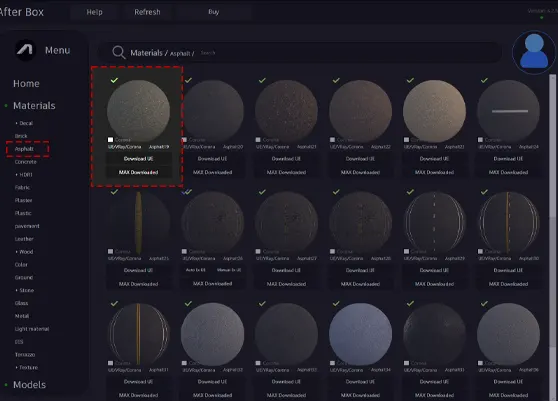
Task: Select the Asphalt21 material sphere preview
Action: coord(286,110)
